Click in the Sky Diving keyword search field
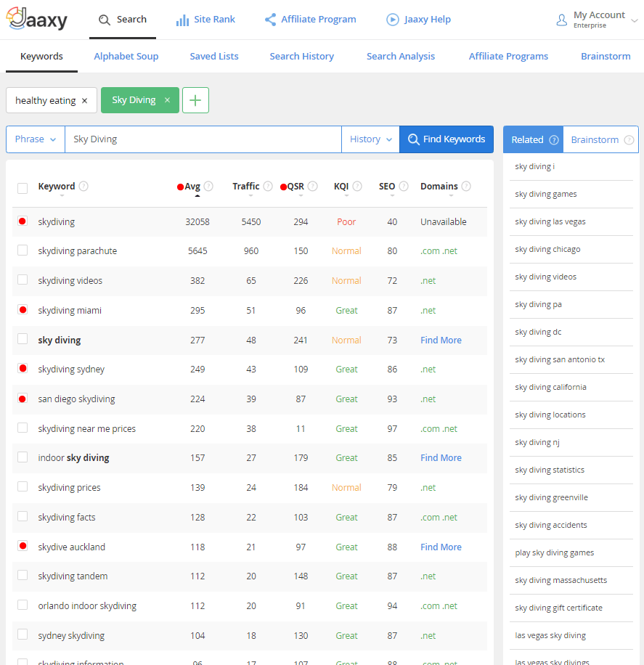This screenshot has width=644, height=665. tap(203, 139)
